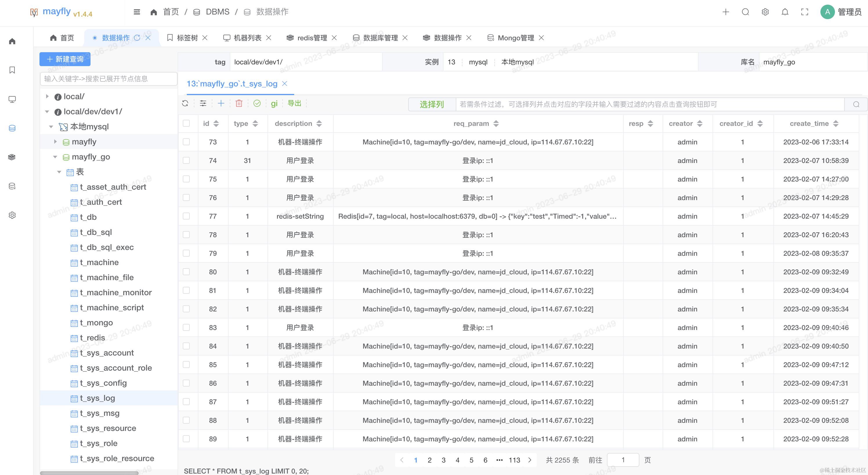This screenshot has height=475, width=868.
Task: Check the row with id 74
Action: coord(186,160)
